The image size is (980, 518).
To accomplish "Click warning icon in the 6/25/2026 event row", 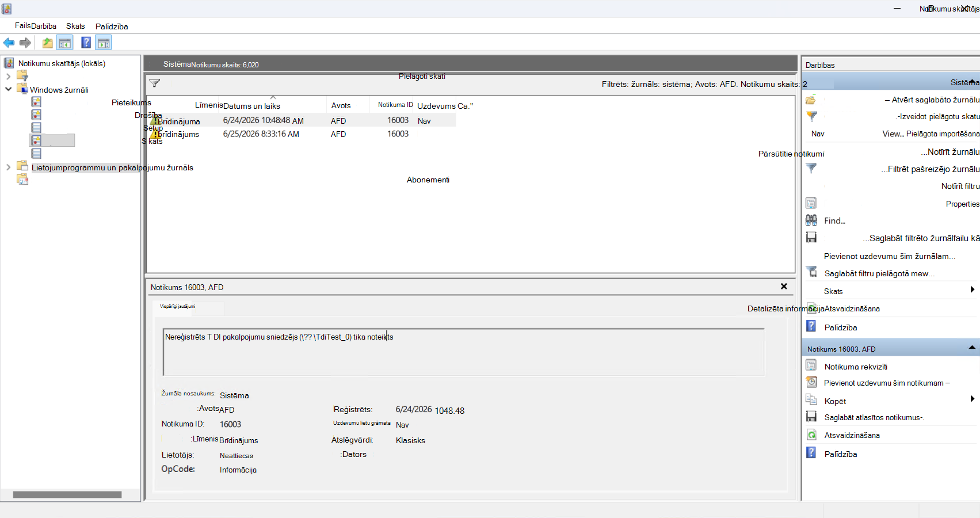I will 155,134.
